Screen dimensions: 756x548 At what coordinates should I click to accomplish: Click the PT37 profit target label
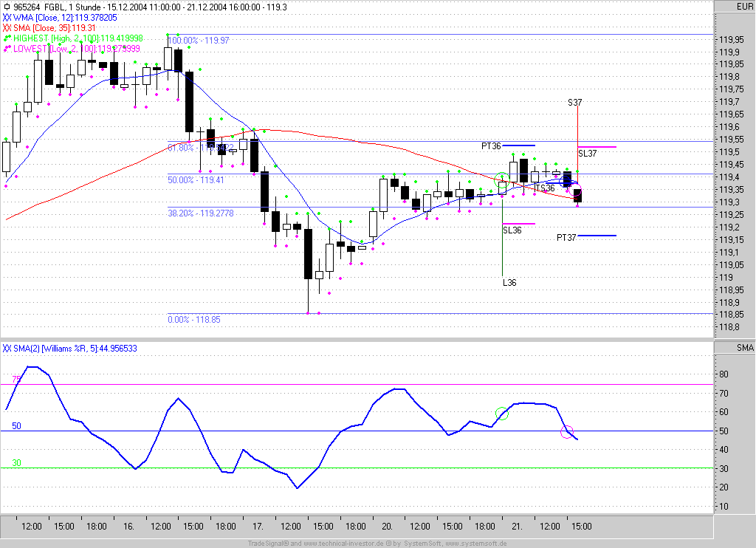point(566,237)
